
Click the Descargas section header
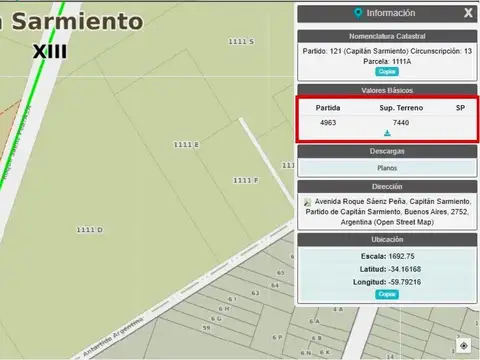[x=387, y=151]
